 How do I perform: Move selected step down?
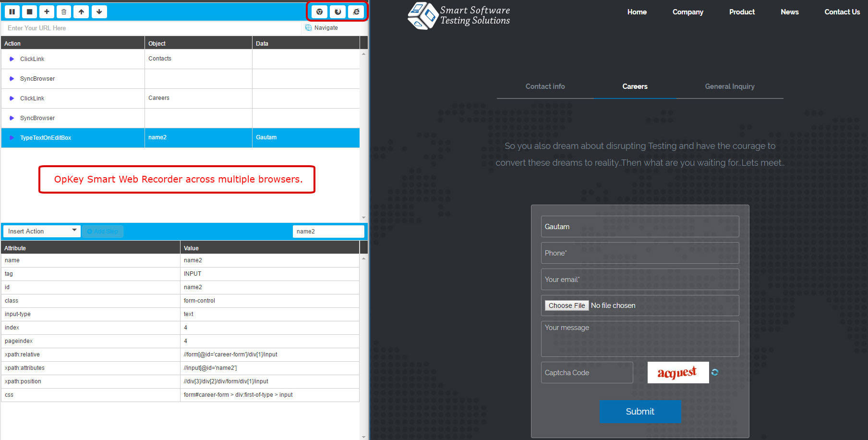99,12
